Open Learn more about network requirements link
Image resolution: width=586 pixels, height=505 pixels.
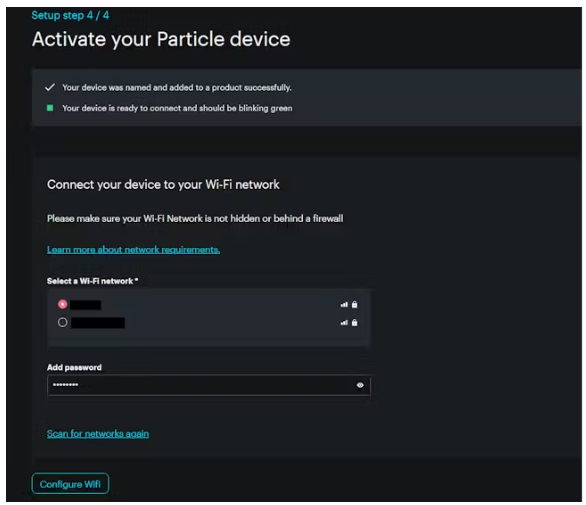[x=133, y=250]
